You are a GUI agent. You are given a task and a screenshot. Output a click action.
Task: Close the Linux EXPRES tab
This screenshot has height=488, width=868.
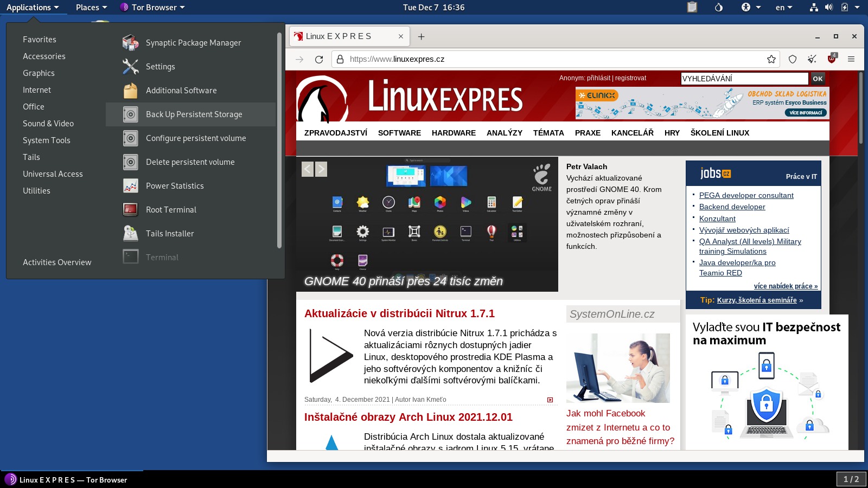pos(401,36)
